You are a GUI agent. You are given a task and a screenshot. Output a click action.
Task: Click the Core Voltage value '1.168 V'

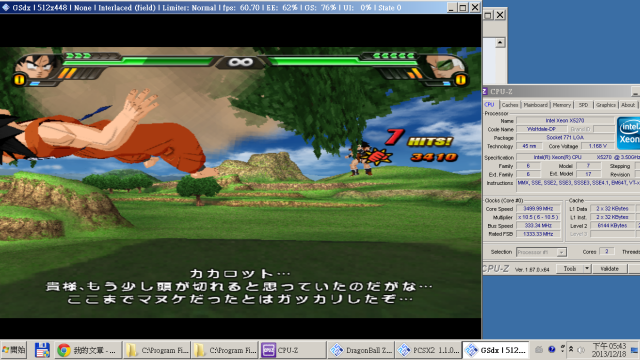click(x=598, y=146)
